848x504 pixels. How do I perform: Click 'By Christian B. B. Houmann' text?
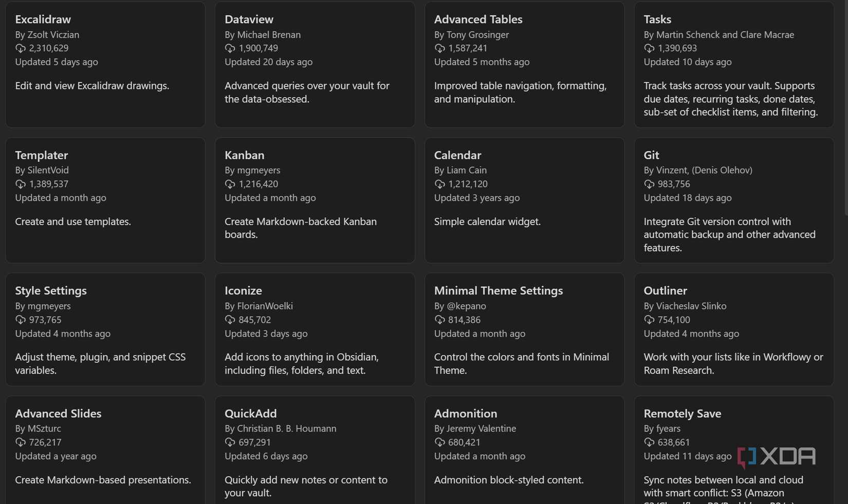click(281, 428)
